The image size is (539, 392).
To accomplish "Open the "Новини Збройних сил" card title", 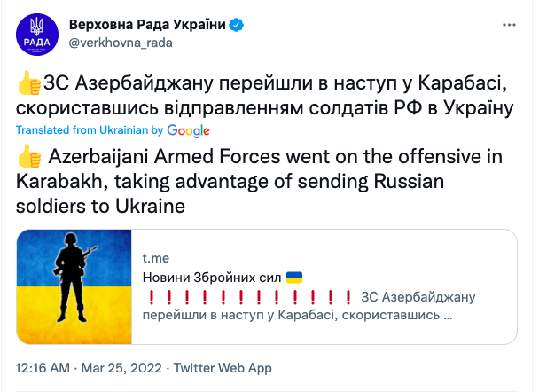I will (211, 278).
